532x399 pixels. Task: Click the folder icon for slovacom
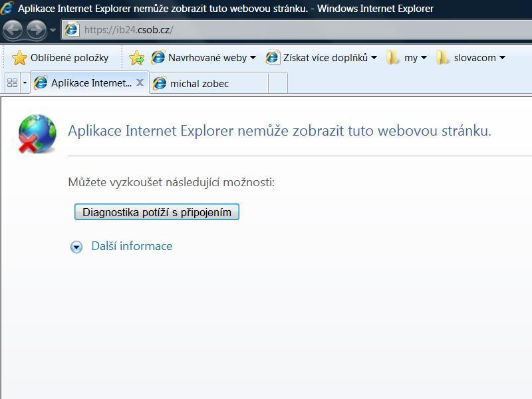click(x=442, y=57)
